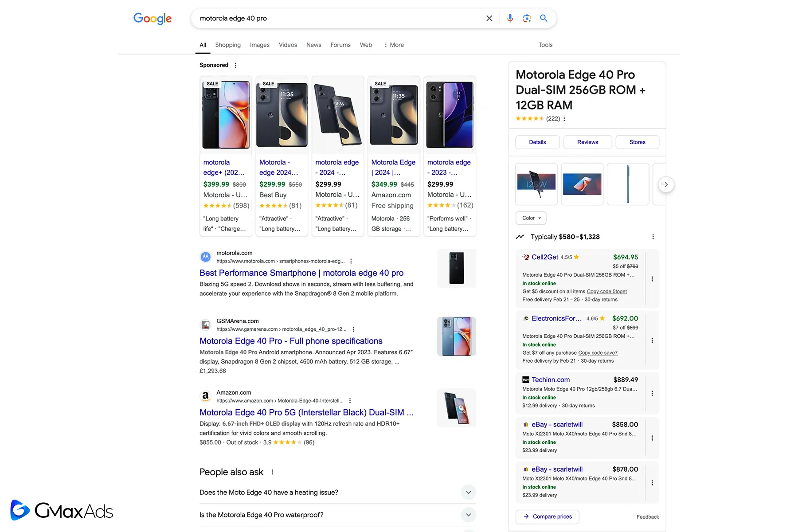Click inside the search input field

click(339, 18)
